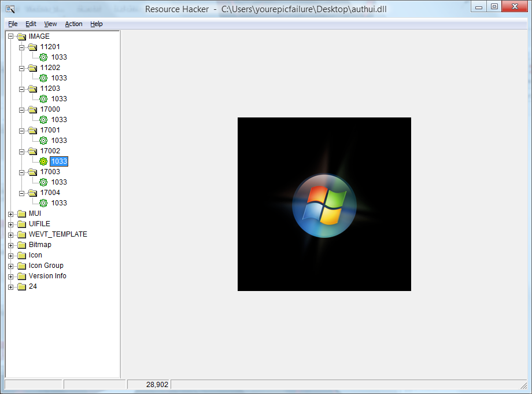Open the File menu

(x=12, y=24)
